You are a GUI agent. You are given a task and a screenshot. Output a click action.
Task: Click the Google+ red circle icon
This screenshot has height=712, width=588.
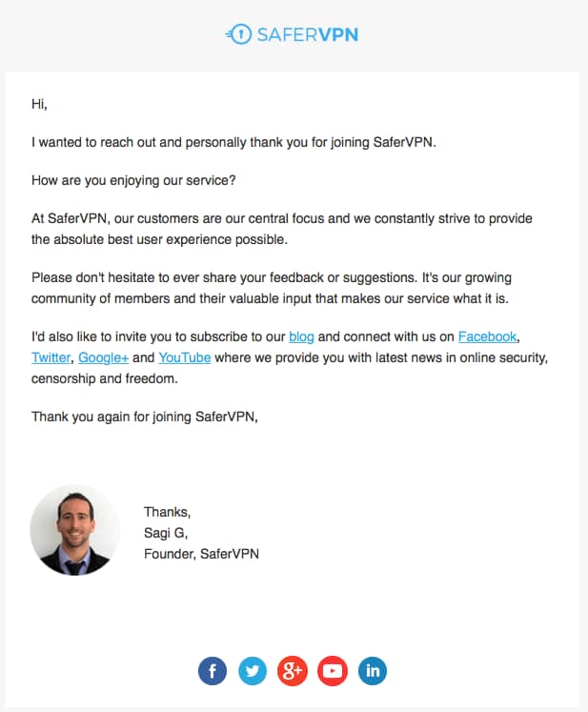(x=293, y=671)
